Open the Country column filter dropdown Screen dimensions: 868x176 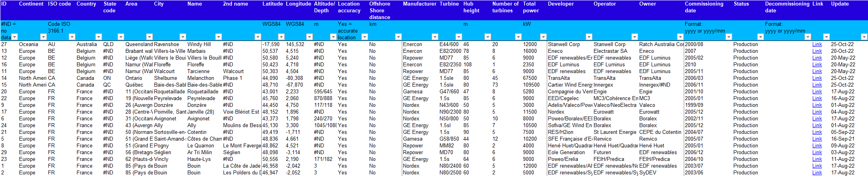[x=99, y=37]
